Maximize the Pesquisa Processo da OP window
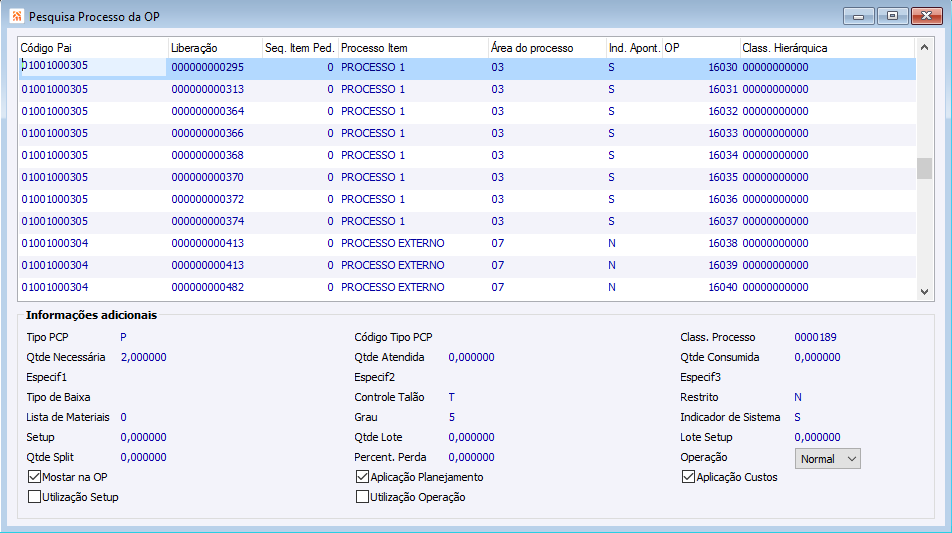 (892, 16)
